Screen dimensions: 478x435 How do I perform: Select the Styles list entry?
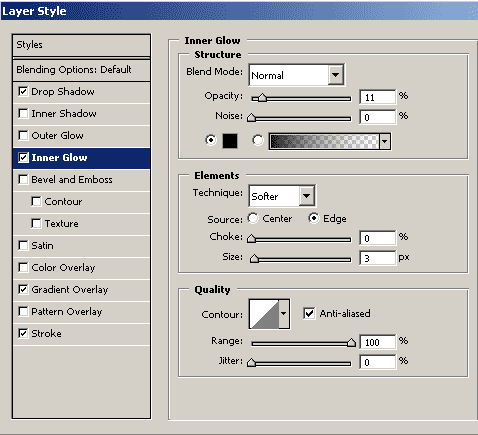81,45
